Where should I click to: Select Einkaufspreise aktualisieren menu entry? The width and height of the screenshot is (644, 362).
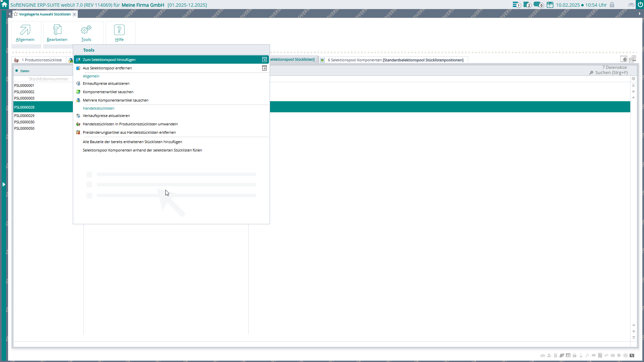(x=106, y=83)
